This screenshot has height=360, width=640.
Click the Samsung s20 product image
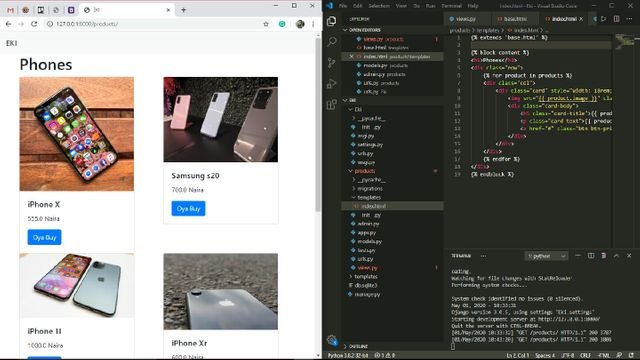tap(221, 119)
